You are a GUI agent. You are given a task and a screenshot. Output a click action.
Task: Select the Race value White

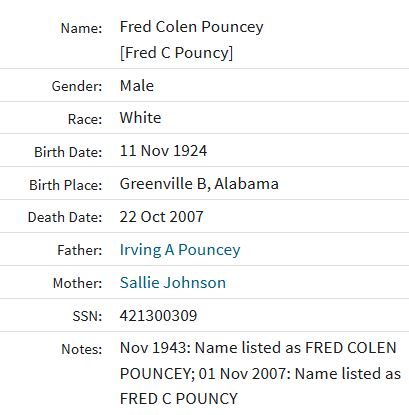tap(140, 118)
